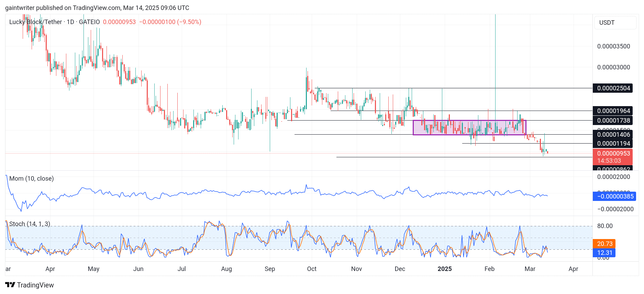Click the momentum value −0.00000385 label
The image size is (644, 294).
pyautogui.click(x=615, y=196)
